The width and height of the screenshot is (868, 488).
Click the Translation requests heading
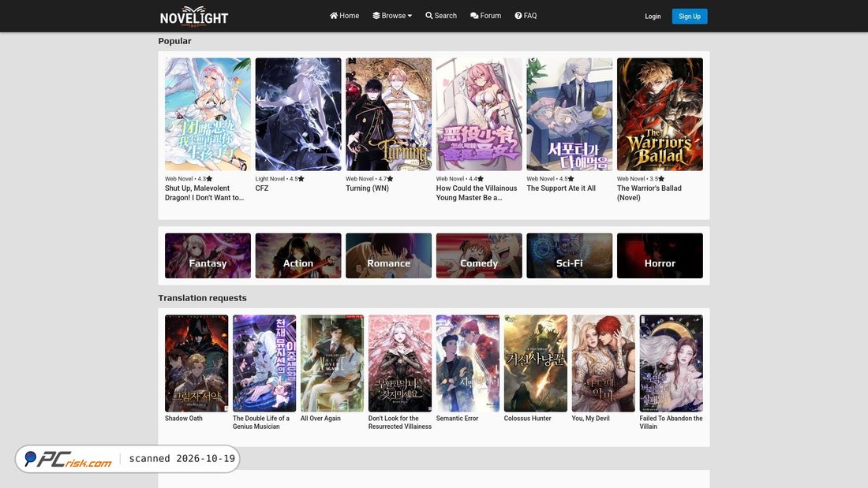coord(203,298)
